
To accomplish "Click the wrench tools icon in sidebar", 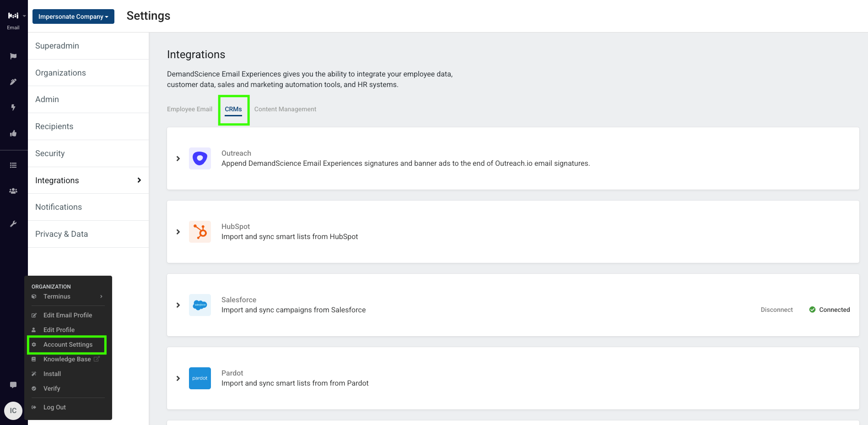I will (13, 224).
